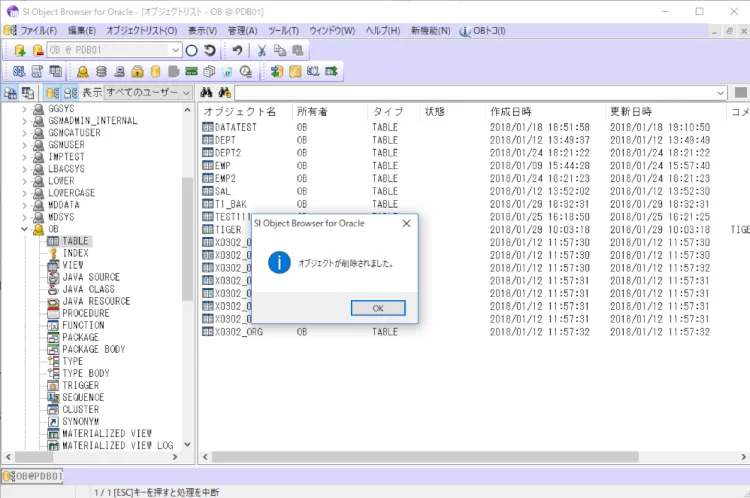Click the binoculars with lock icon
This screenshot has height=498, width=750.
(224, 92)
